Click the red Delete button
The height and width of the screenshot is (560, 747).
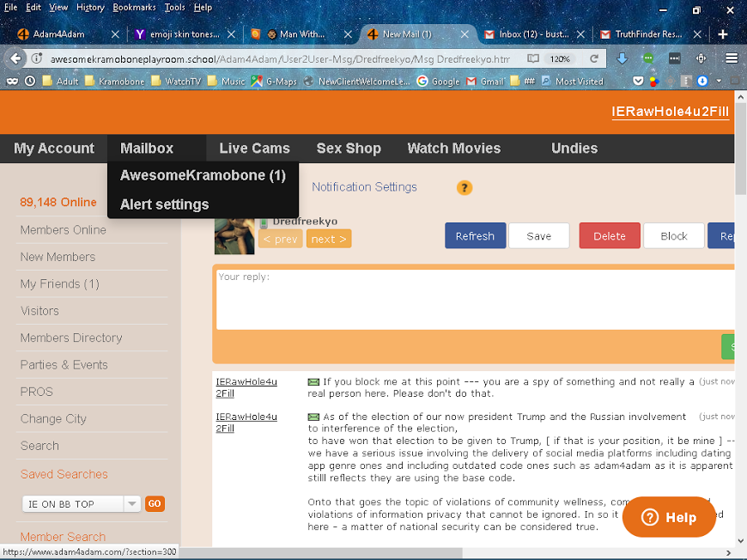pos(610,236)
